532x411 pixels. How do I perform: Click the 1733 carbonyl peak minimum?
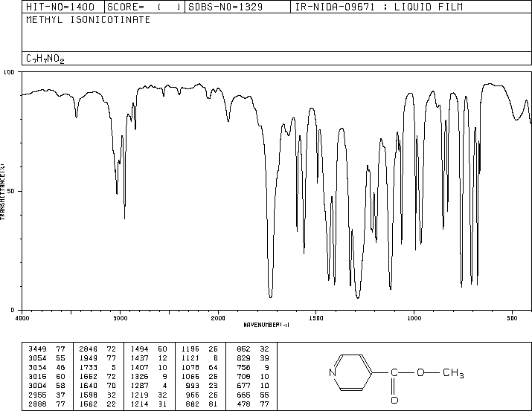270,297
